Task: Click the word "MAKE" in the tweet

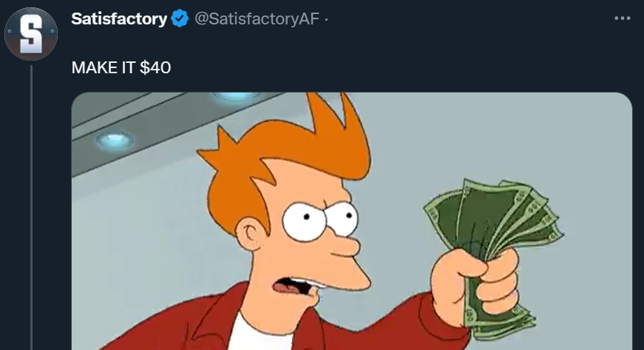Action: tap(94, 67)
